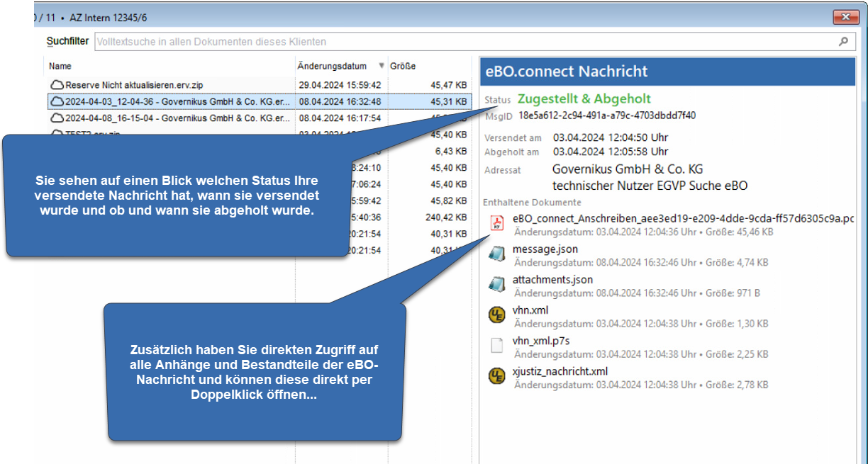The image size is (868, 464).
Task: Open the eBO_connect_Anschreiben PDF file name
Action: tap(683, 218)
